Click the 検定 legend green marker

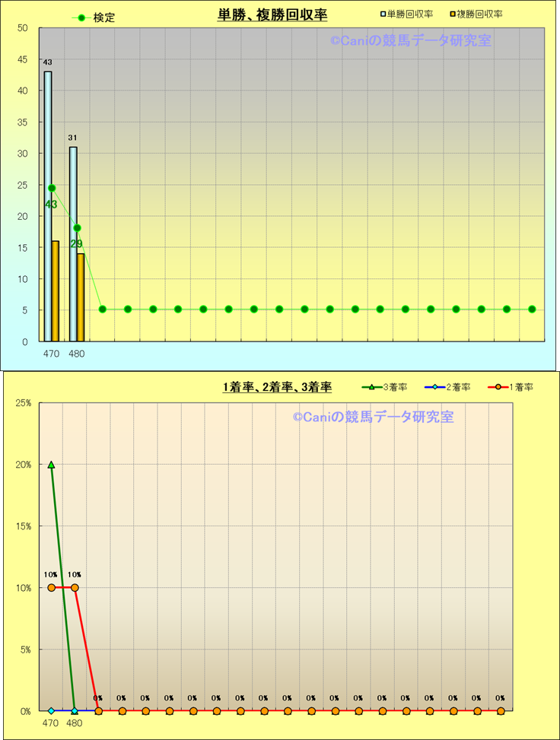point(81,17)
